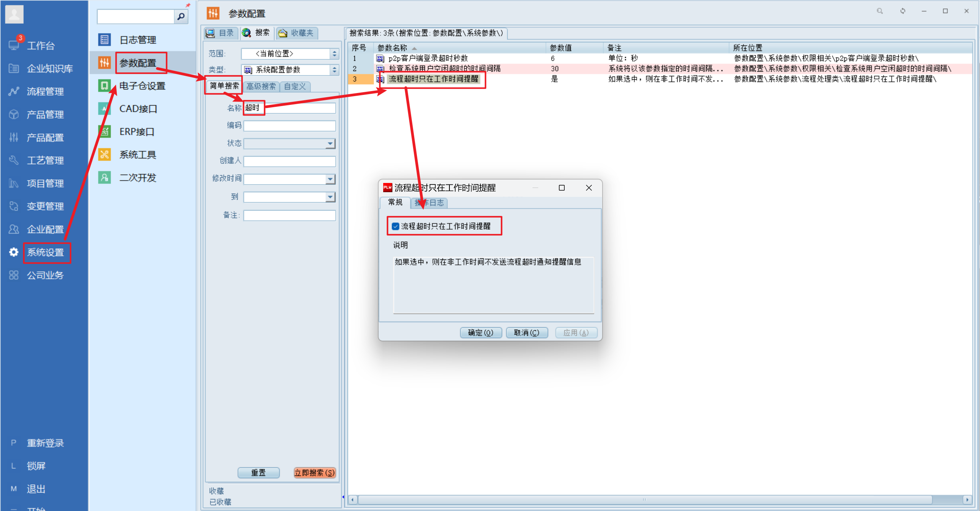Expand the 修改时间 date dropdown
Viewport: 980px width, 511px height.
pyautogui.click(x=330, y=179)
